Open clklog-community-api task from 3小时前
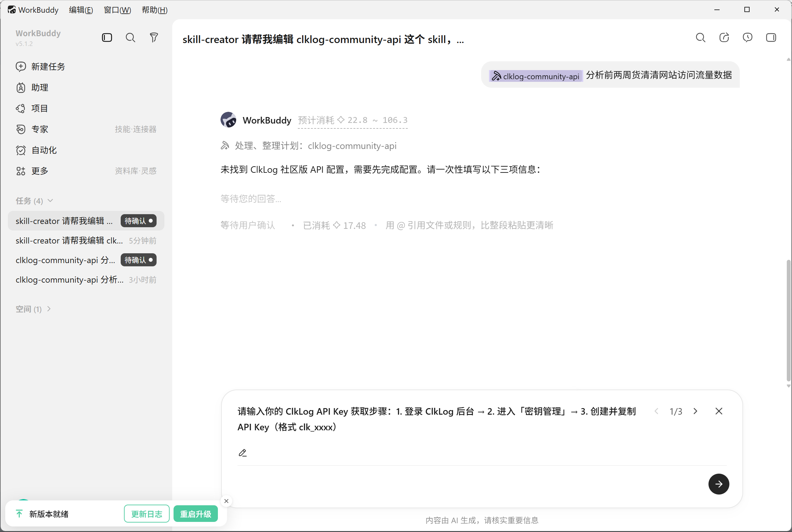Image resolution: width=792 pixels, height=532 pixels. [x=86, y=280]
